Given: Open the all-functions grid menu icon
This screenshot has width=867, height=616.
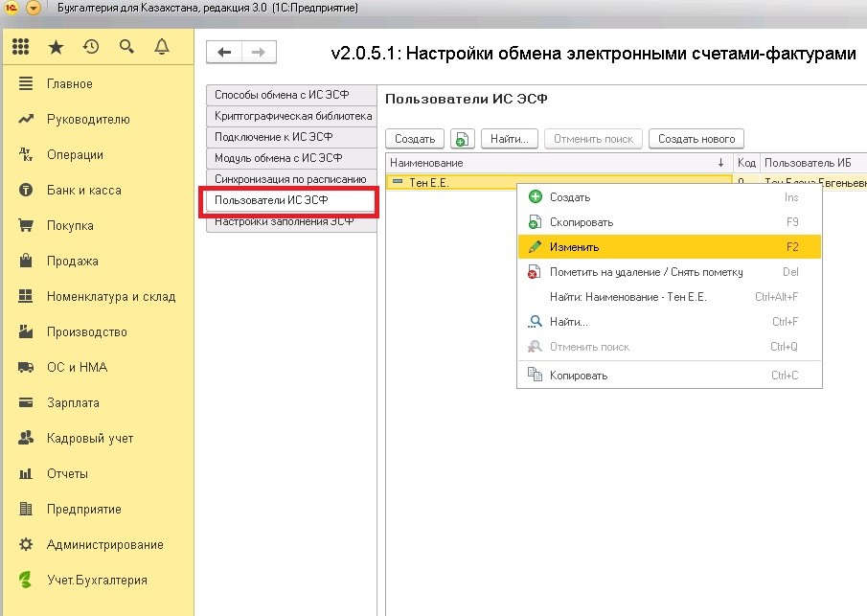Looking at the screenshot, I should click(21, 45).
